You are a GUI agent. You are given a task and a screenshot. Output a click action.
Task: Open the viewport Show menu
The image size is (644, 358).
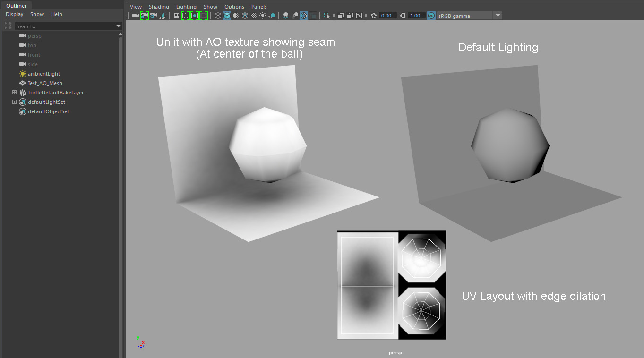211,7
